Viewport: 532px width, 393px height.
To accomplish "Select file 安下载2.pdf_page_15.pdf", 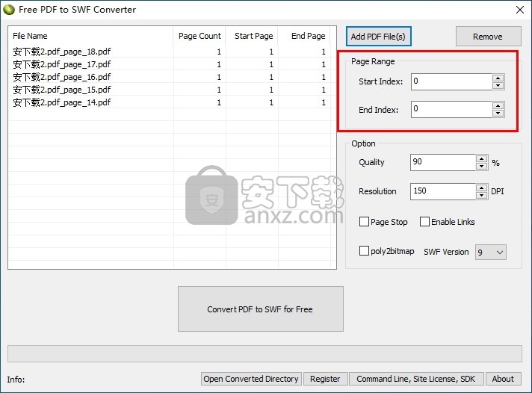I will click(62, 90).
